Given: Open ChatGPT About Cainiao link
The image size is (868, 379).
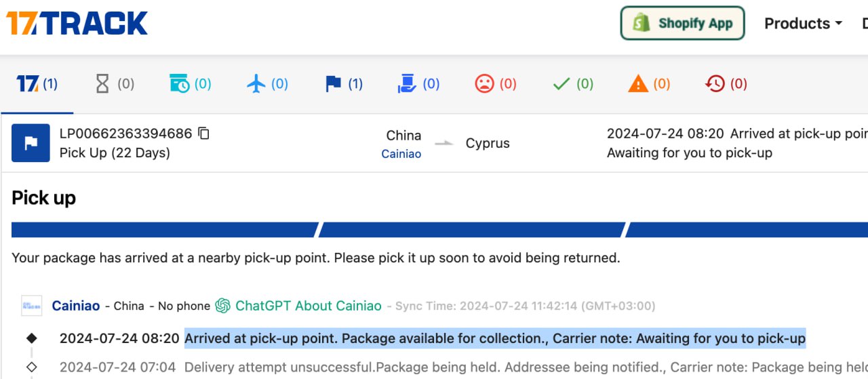Looking at the screenshot, I should click(x=298, y=306).
